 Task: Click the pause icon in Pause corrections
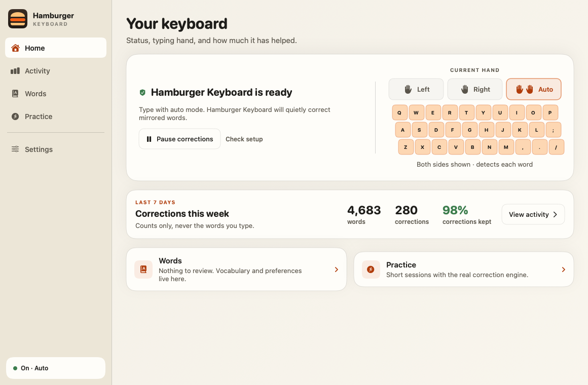click(x=149, y=139)
